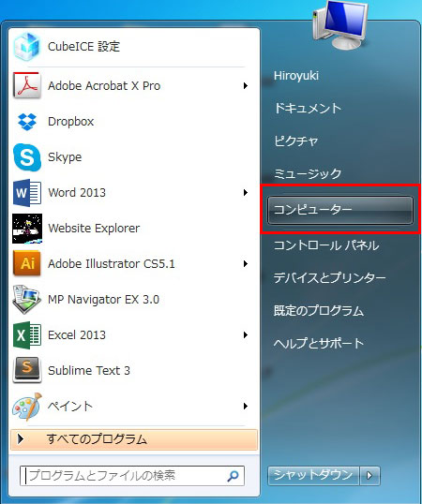Launch the Website Explorer icon

tap(27, 229)
